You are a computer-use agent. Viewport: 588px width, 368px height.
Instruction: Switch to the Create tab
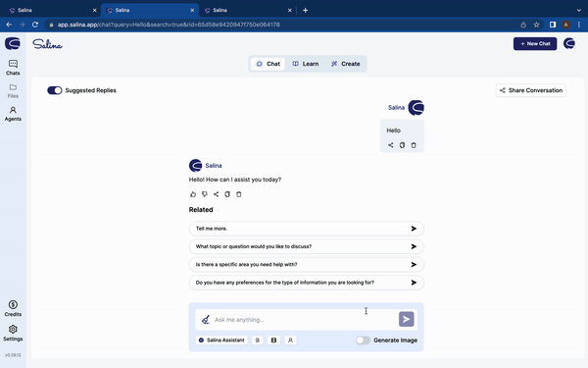[345, 64]
